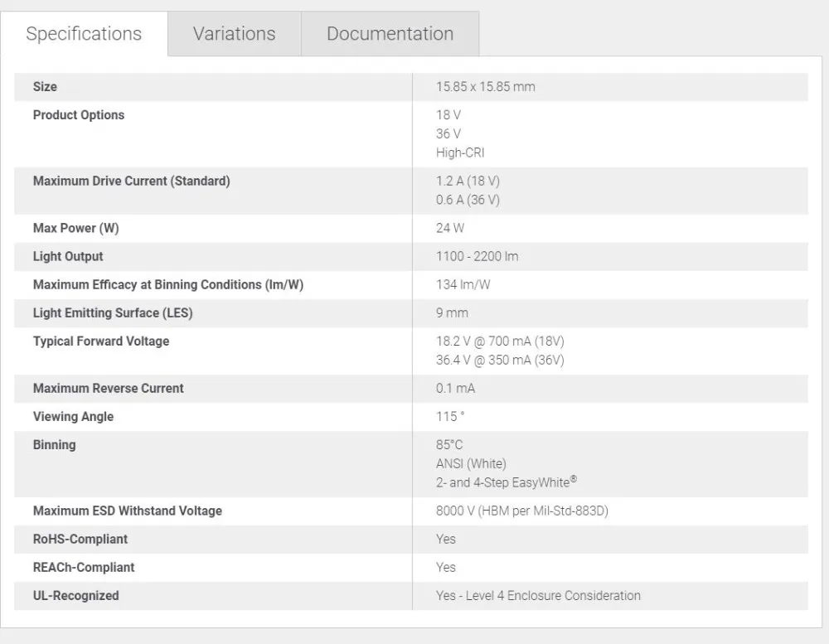Click 'Maximum Drive Current (Standard)' label

(x=132, y=182)
